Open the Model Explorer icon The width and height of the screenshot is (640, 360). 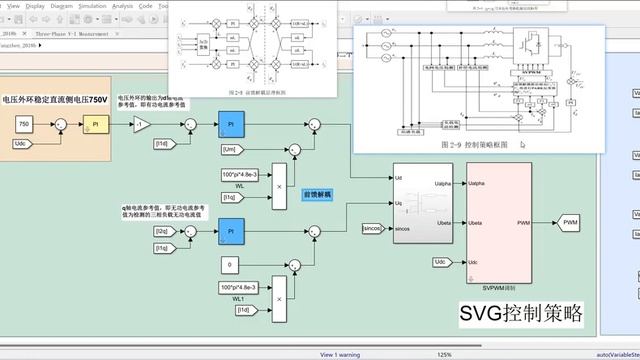(107, 19)
